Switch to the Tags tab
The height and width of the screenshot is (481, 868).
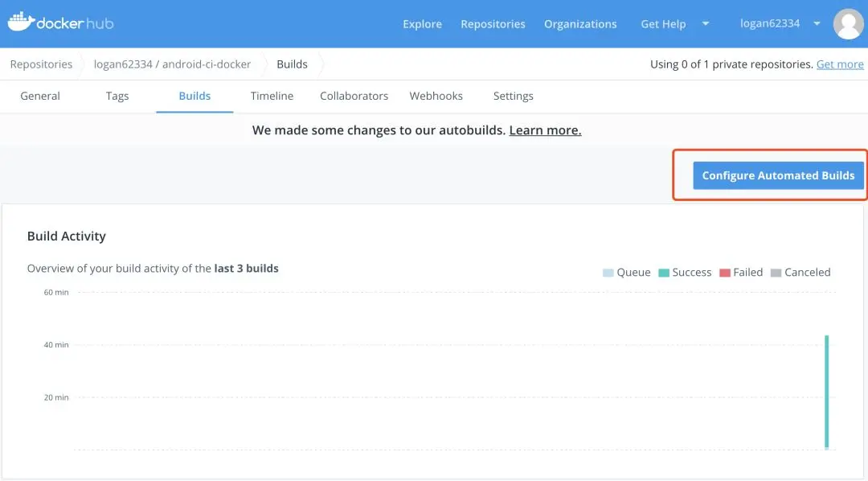tap(117, 96)
